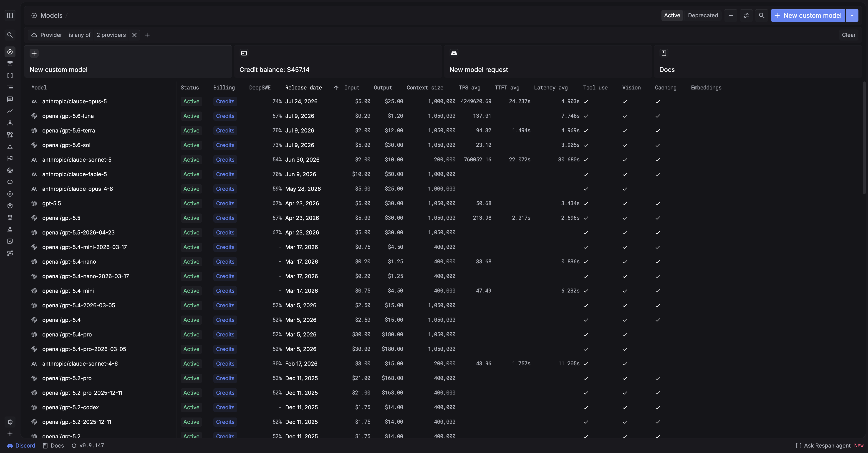The height and width of the screenshot is (453, 868).
Task: Open the trend line chart icon in sidebar
Action: click(10, 111)
